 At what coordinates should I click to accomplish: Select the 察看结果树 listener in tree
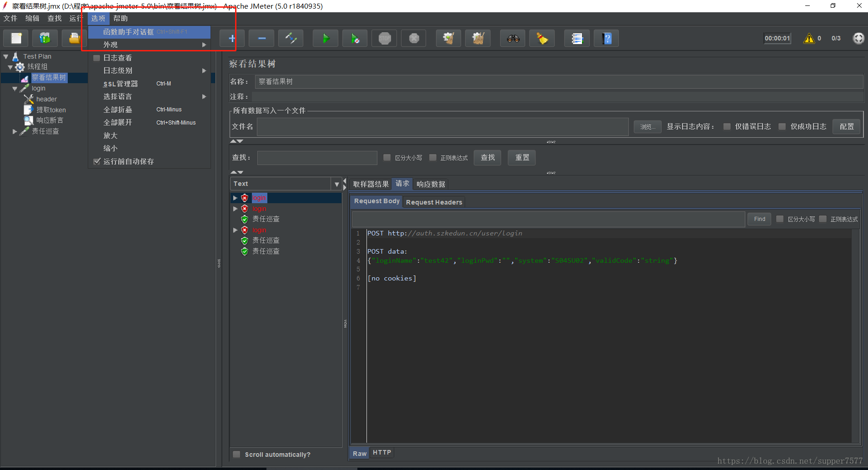point(49,78)
